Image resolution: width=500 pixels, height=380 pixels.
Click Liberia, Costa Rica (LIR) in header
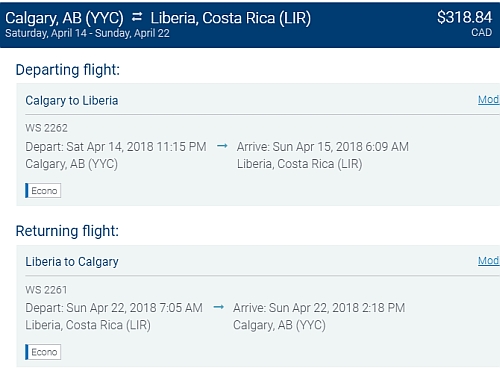coord(231,18)
